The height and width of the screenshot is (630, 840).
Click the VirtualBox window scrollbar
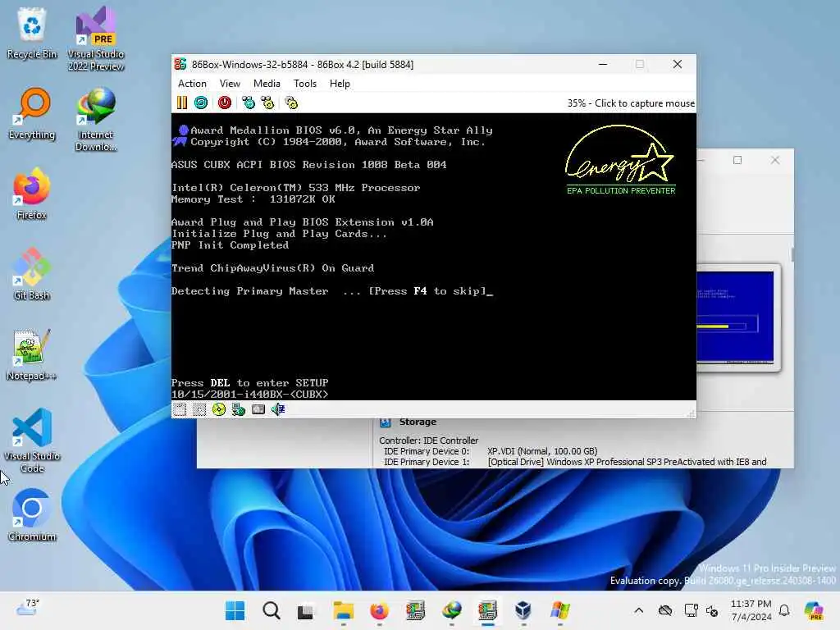792,254
